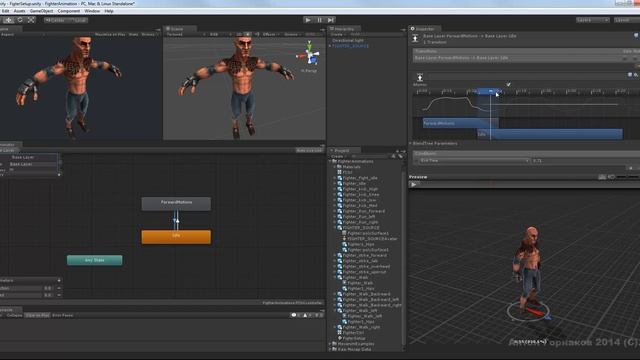Open the Textured shading mode dropdown in Scene

click(x=186, y=35)
